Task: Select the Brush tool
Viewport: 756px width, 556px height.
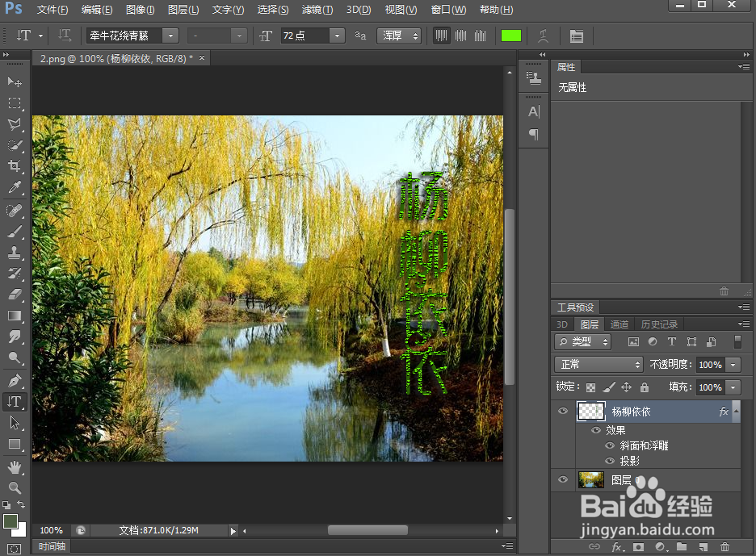Action: point(15,232)
